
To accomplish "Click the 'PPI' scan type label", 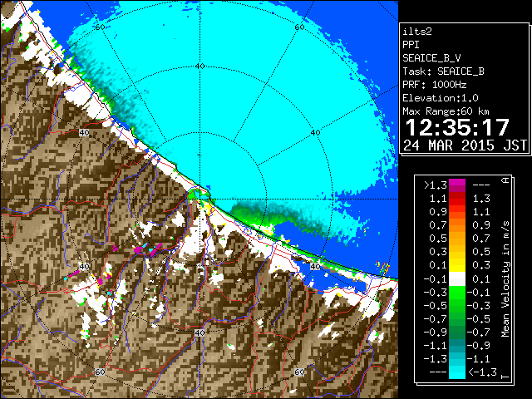I will click(411, 45).
